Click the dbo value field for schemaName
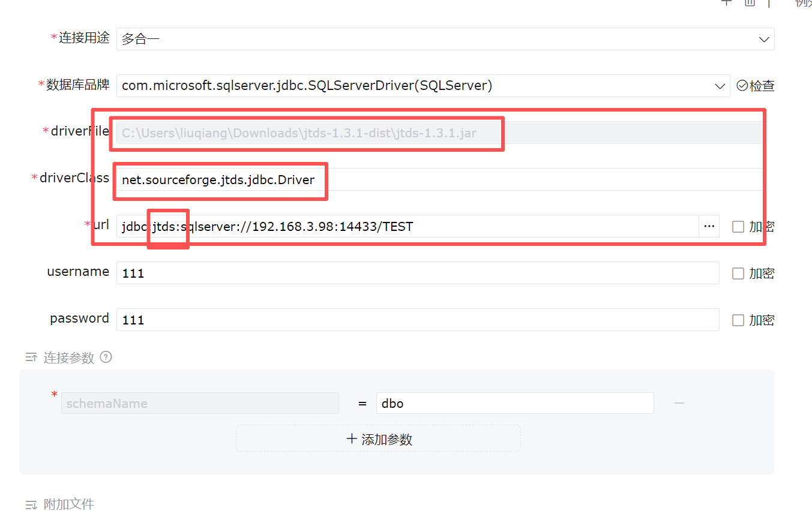Image resolution: width=812 pixels, height=511 pixels. 514,403
